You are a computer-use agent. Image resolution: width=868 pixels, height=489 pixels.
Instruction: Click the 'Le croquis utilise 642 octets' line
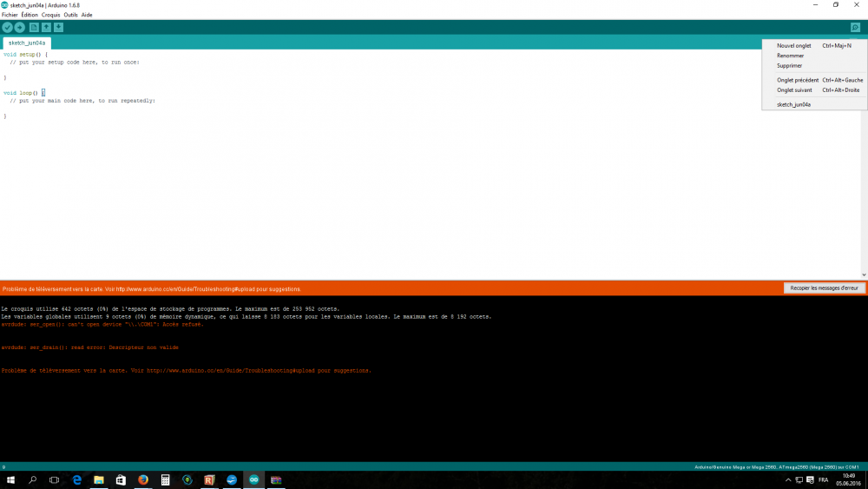click(x=170, y=309)
